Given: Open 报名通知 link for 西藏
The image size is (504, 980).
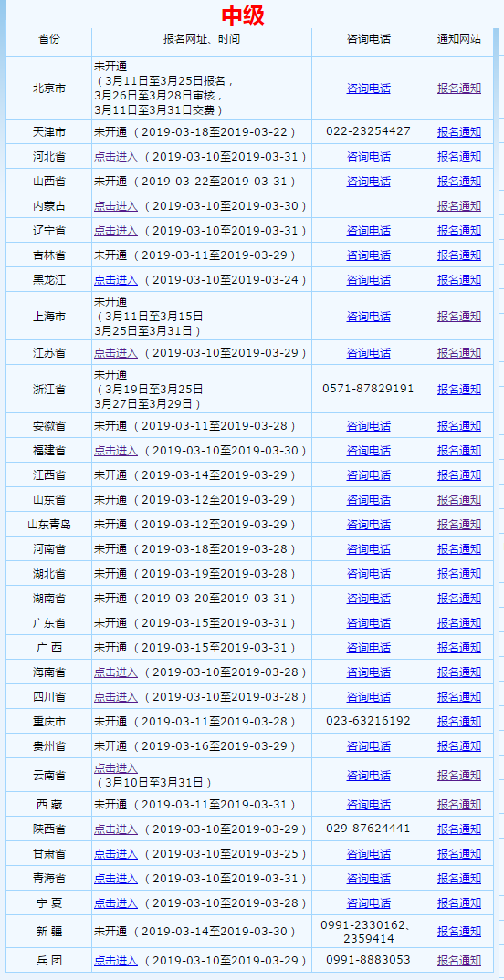Looking at the screenshot, I should pyautogui.click(x=459, y=805).
